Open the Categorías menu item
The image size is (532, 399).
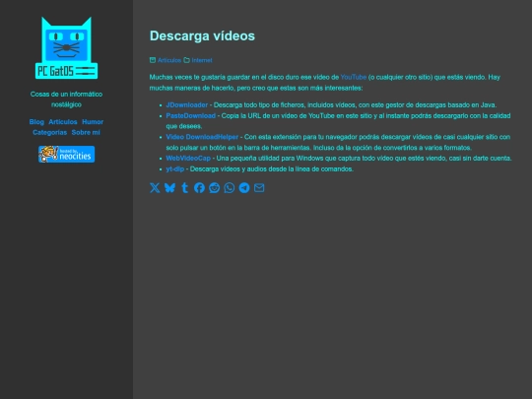click(x=50, y=132)
